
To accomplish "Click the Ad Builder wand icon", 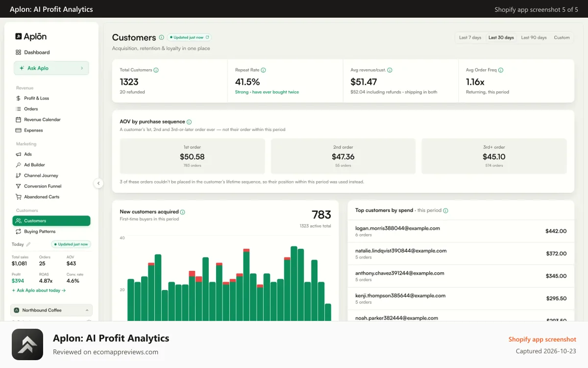I will (x=18, y=165).
